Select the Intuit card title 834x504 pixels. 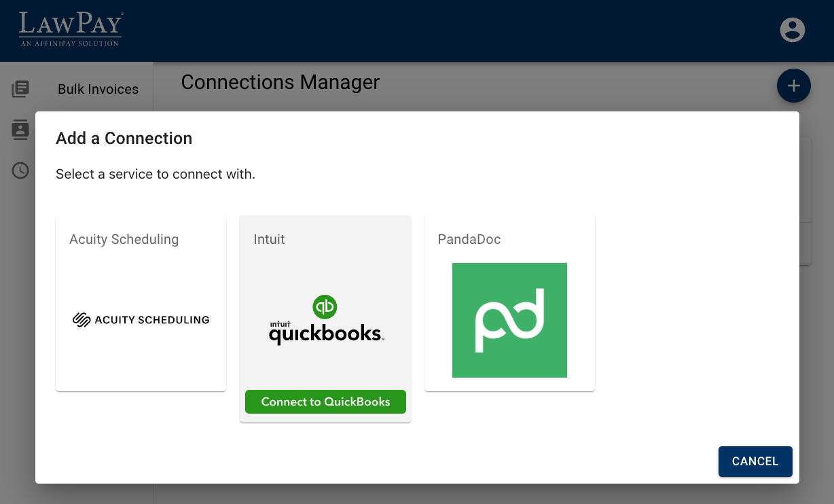point(269,239)
